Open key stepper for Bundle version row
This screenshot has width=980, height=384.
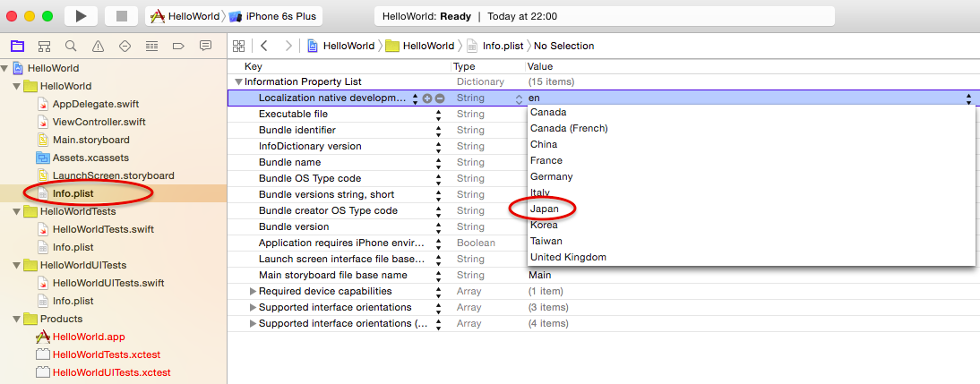[438, 226]
